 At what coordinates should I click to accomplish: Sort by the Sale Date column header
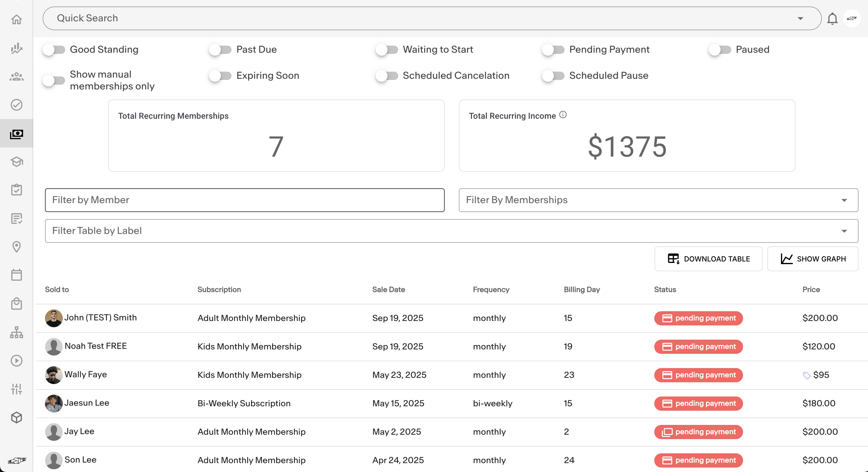[x=388, y=289]
